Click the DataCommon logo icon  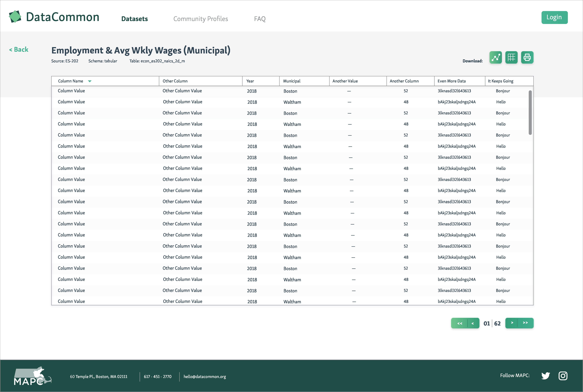click(x=15, y=16)
